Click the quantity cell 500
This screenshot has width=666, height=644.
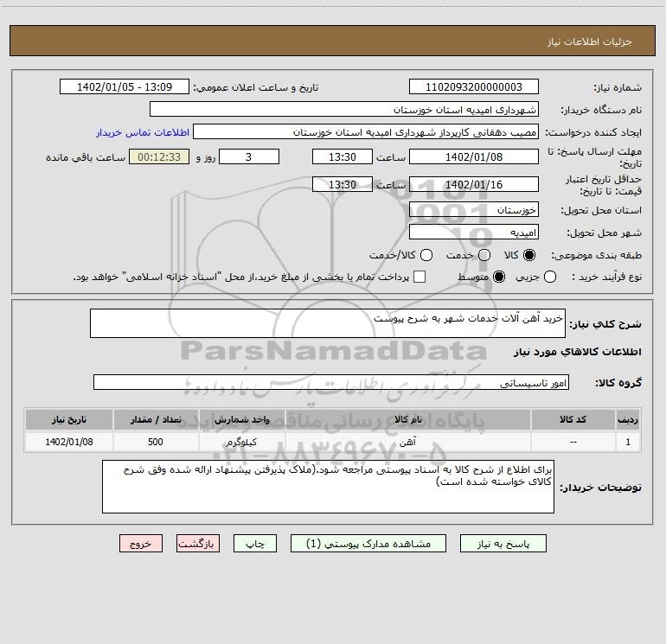click(156, 442)
